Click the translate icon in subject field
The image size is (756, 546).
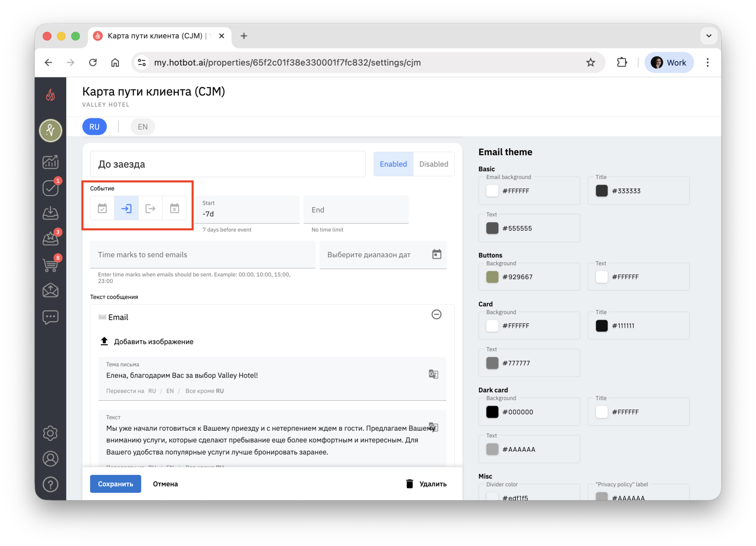click(x=433, y=374)
